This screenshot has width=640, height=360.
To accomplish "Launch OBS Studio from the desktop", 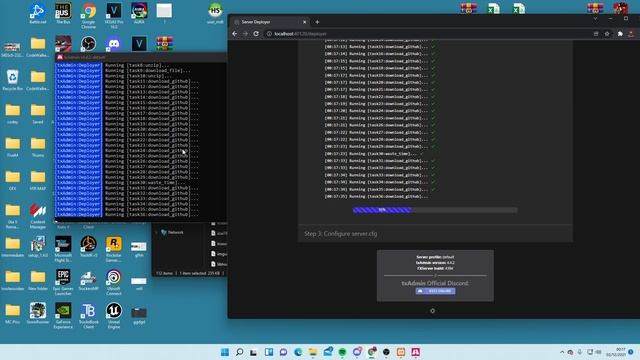I will click(88, 43).
